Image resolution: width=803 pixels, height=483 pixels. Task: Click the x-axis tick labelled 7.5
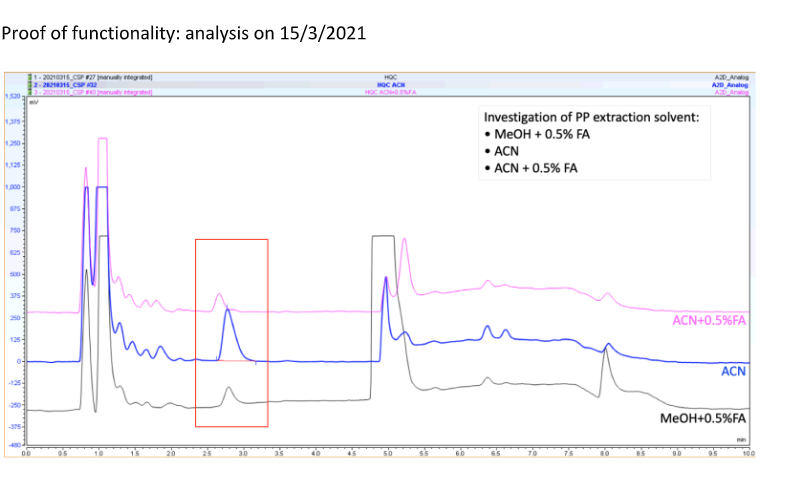[568, 453]
